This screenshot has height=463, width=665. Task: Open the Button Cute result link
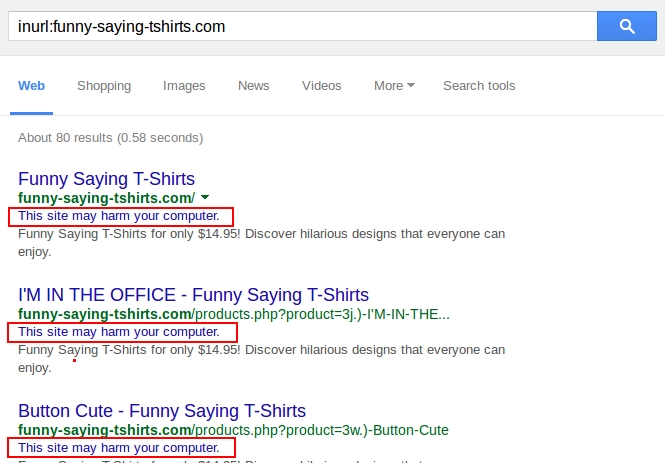click(x=162, y=411)
